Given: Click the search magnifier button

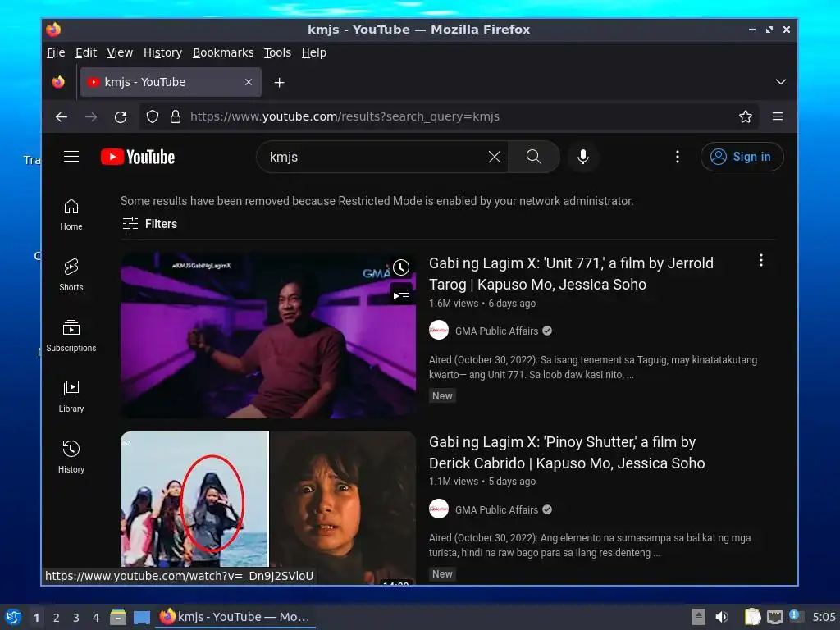Looking at the screenshot, I should point(533,157).
